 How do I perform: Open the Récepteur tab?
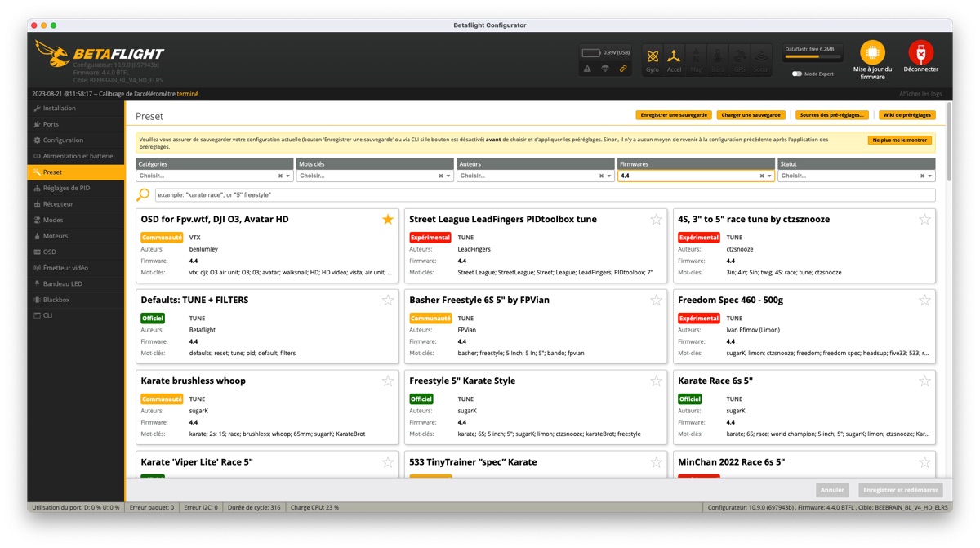pyautogui.click(x=76, y=204)
